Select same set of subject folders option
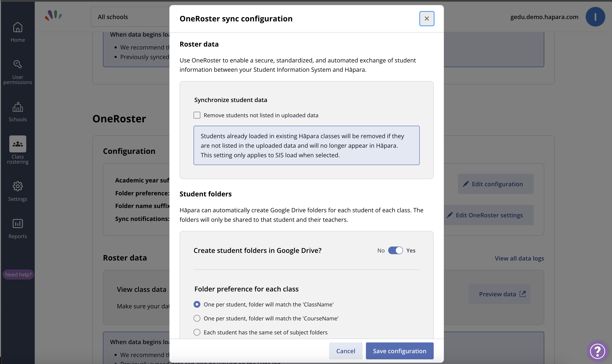 point(197,332)
